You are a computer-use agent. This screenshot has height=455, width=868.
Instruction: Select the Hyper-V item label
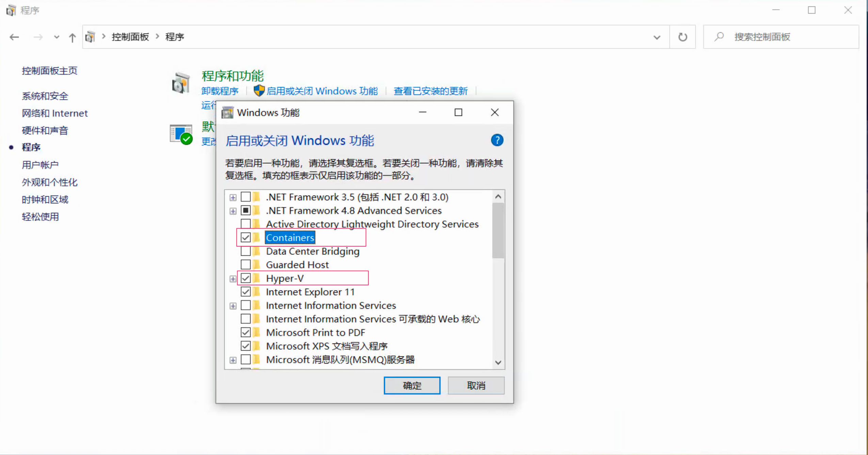point(285,279)
